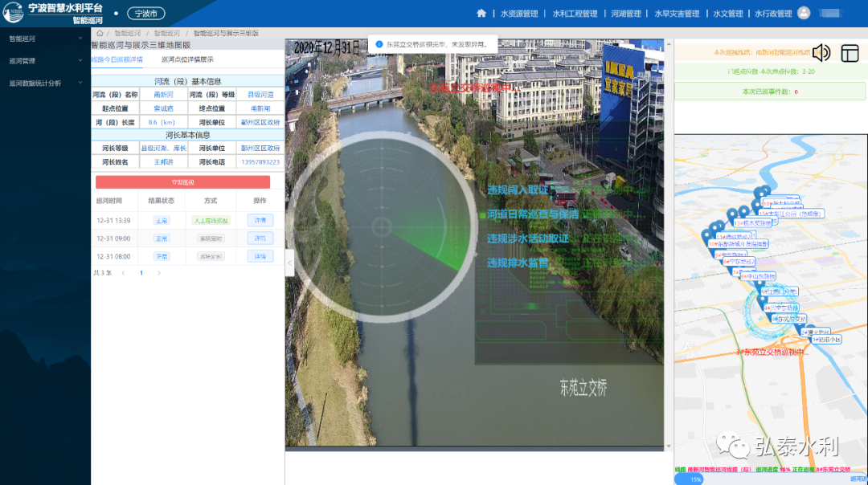Go to next page in pagination
Image resolution: width=868 pixels, height=485 pixels.
(159, 273)
